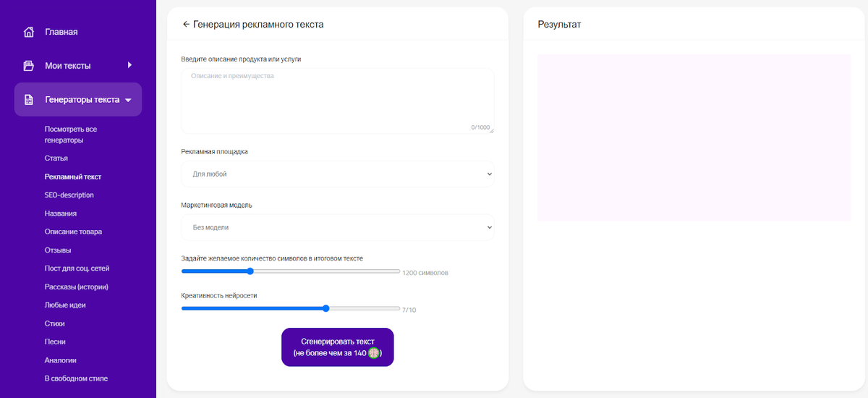Collapse the Генераторы текста section arrow
The height and width of the screenshot is (398, 868).
pyautogui.click(x=128, y=101)
